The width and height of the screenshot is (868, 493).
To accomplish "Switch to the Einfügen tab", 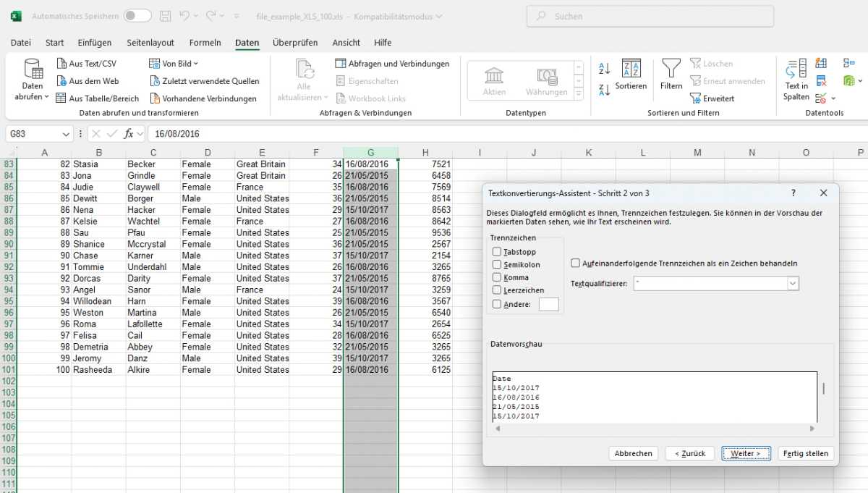I will (x=95, y=43).
